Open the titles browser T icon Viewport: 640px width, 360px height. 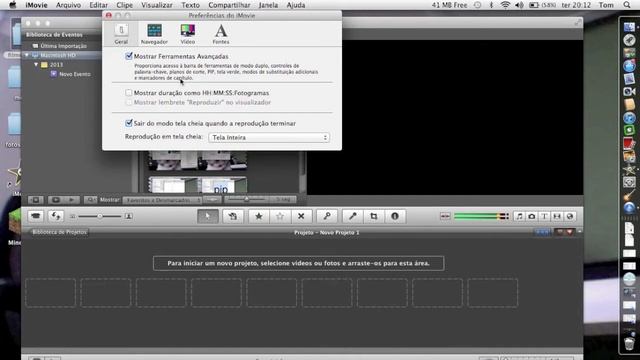(544, 216)
